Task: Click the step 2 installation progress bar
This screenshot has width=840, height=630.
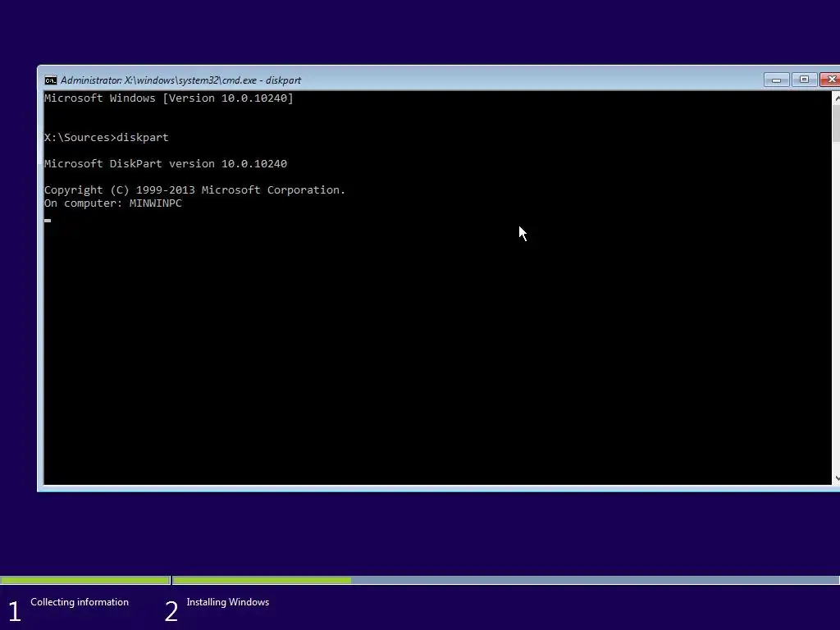Action: click(506, 580)
